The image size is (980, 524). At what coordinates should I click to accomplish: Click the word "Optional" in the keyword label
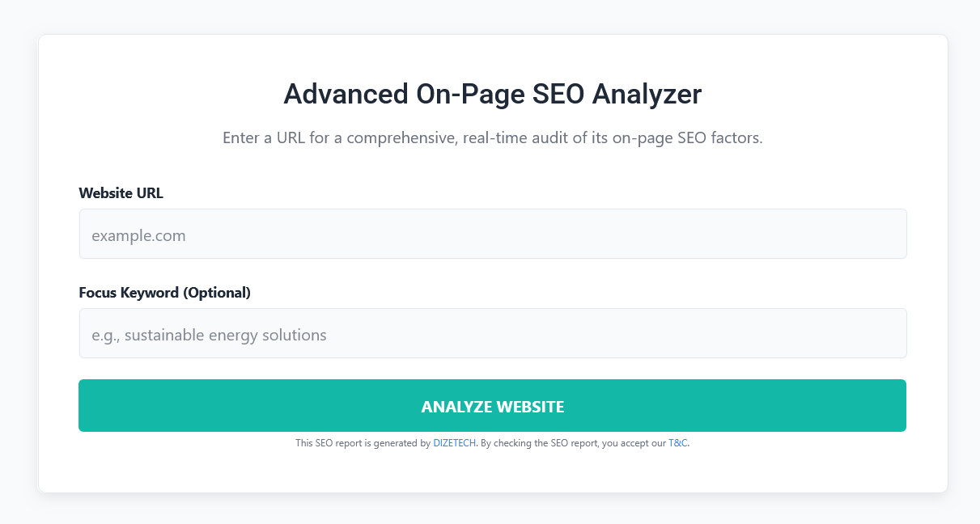coord(216,292)
